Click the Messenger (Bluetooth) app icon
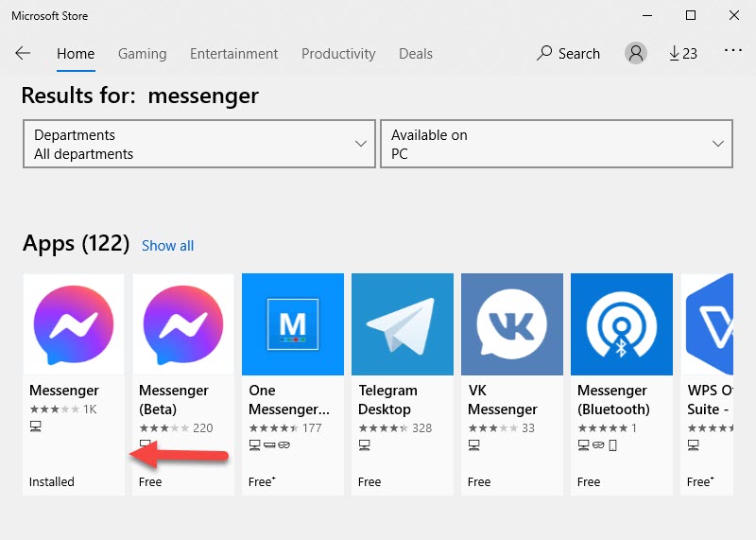756x540 pixels. pos(622,324)
